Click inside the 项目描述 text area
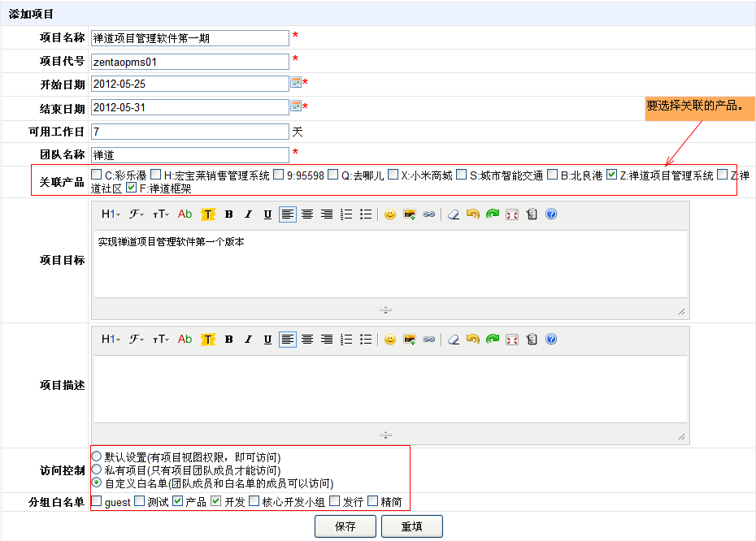The height and width of the screenshot is (541, 756). click(x=390, y=389)
